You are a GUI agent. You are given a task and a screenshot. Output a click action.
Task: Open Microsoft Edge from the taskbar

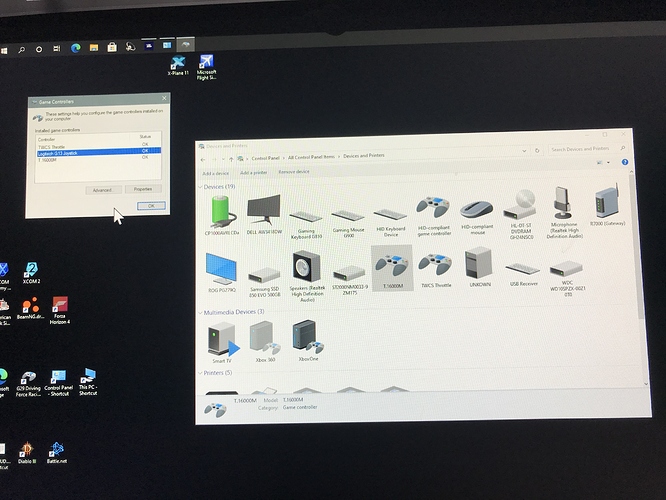pos(76,48)
